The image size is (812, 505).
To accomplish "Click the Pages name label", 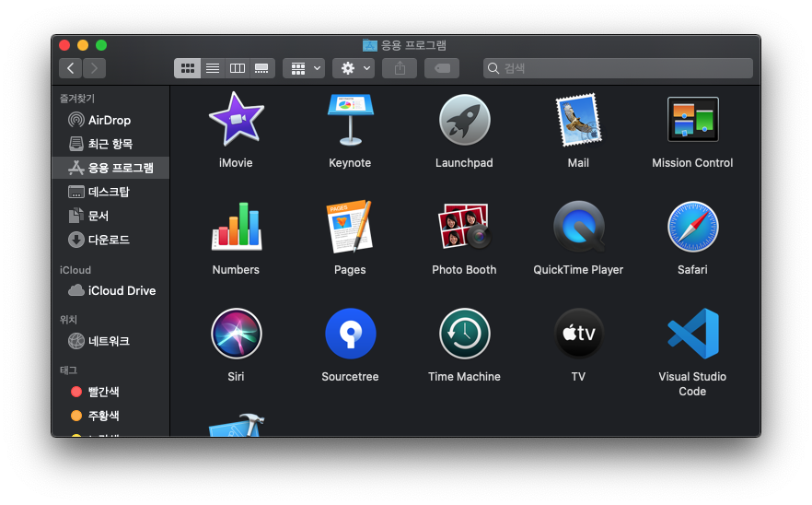I will click(350, 270).
